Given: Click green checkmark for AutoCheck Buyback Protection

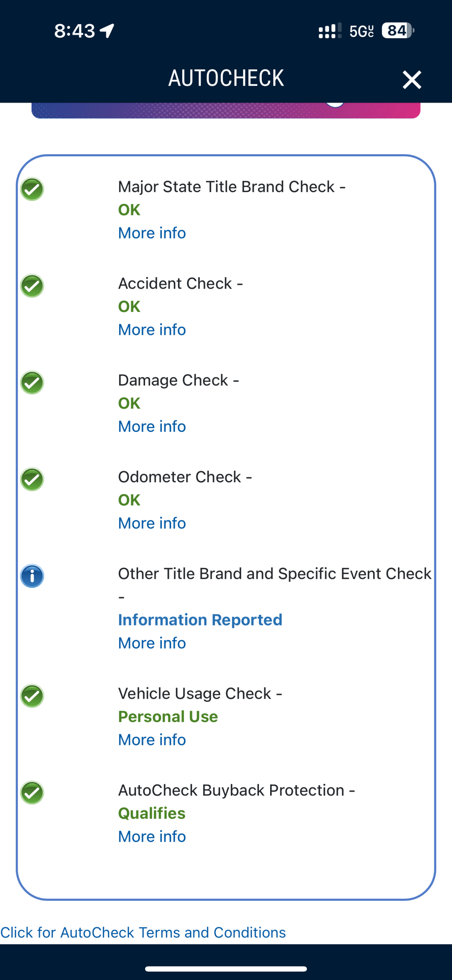Looking at the screenshot, I should [x=32, y=793].
